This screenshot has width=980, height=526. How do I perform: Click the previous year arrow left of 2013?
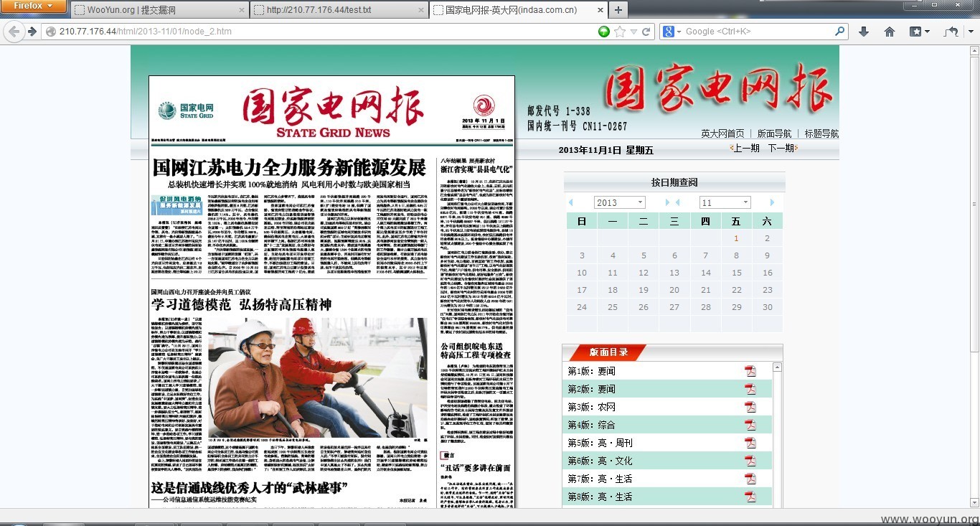[x=571, y=203]
